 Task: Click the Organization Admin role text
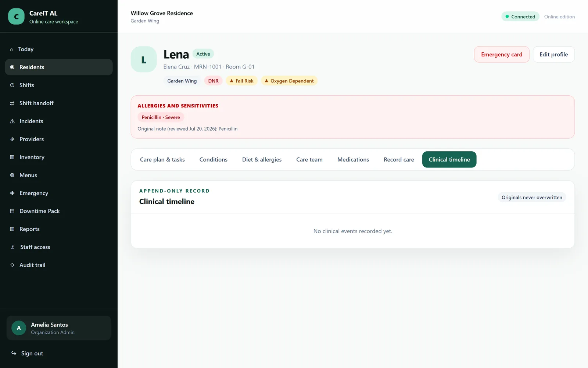(x=53, y=332)
